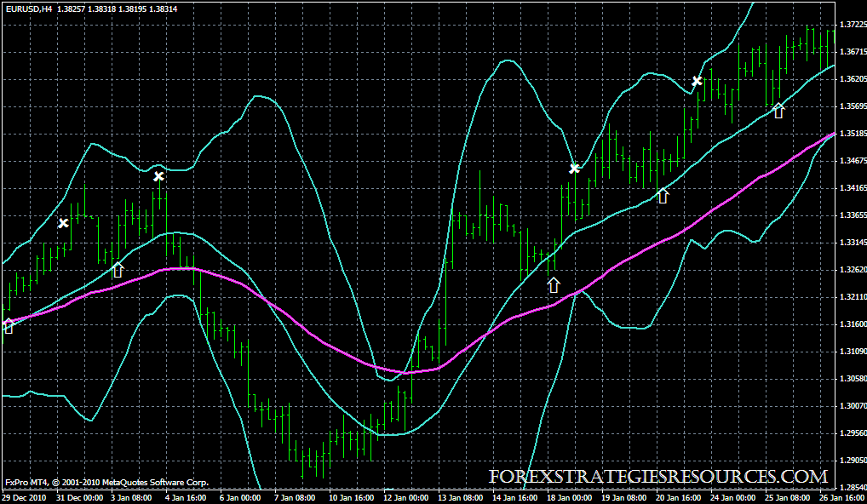This screenshot has height=504, width=867.
Task: Click the 13 Jan 08:00 time axis label
Action: [x=461, y=498]
